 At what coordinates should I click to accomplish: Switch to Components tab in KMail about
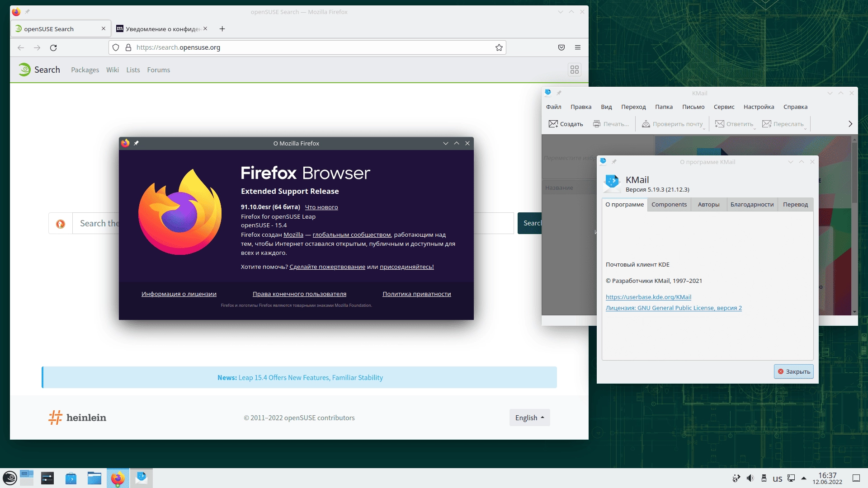pyautogui.click(x=669, y=205)
